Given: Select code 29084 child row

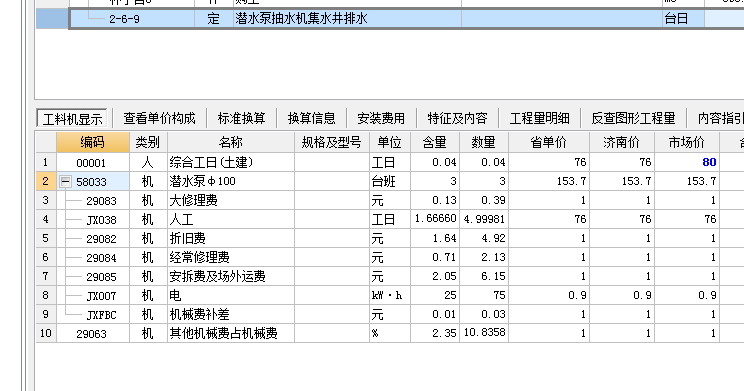Looking at the screenshot, I should pos(101,258).
